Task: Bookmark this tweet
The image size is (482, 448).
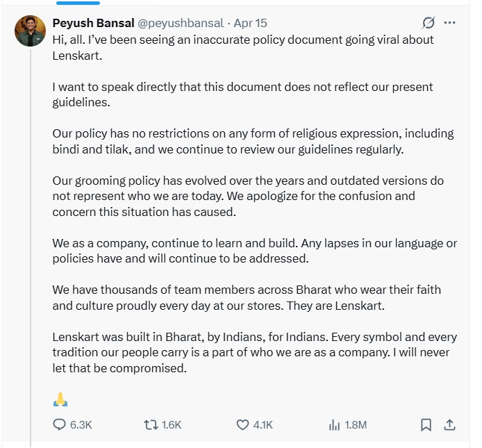Action: [426, 424]
